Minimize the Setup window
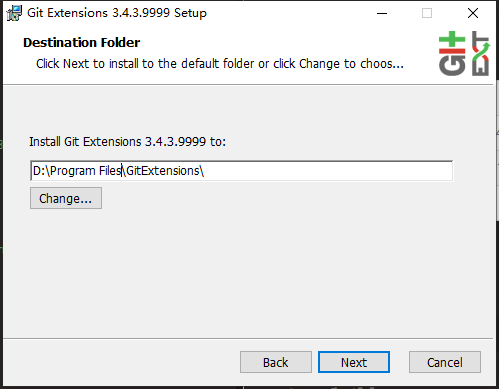This screenshot has width=499, height=389. (382, 13)
